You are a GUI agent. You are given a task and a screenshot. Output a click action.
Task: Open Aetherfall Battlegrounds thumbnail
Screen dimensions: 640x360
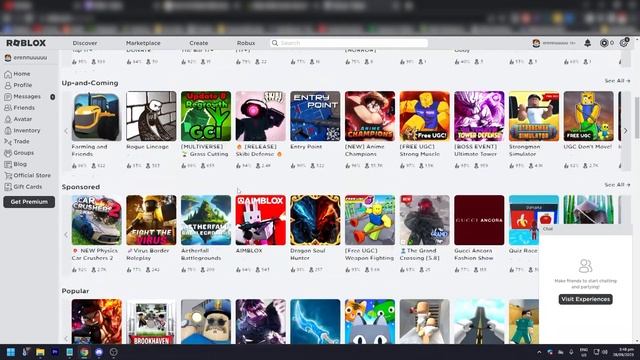[206, 220]
